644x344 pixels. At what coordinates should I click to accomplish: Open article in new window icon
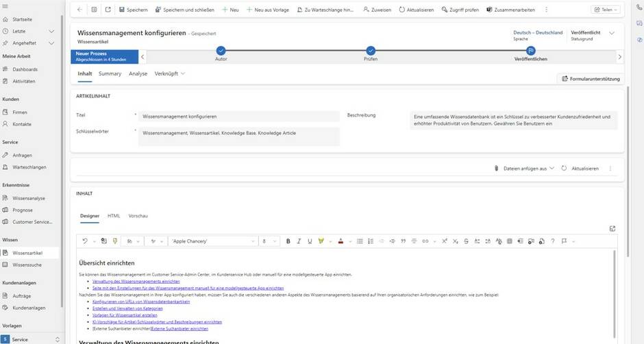click(108, 10)
